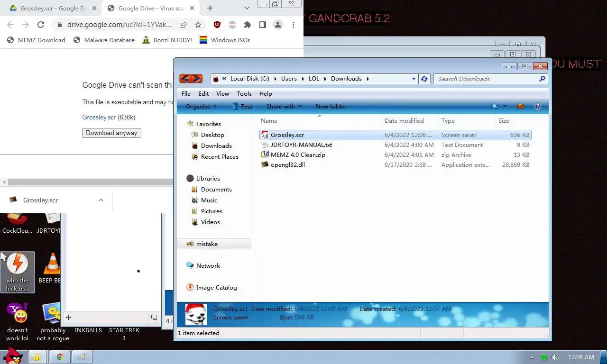
Task: Expand the view options dropdown arrow
Action: (505, 106)
